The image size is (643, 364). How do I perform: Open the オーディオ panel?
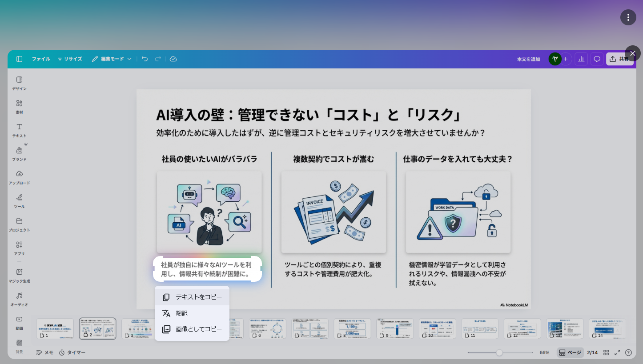[x=19, y=298]
